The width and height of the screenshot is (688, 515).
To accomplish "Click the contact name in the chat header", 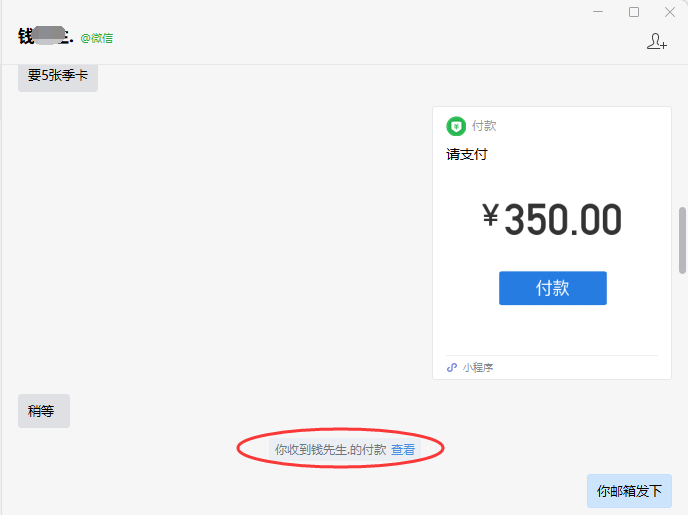I will [x=44, y=37].
